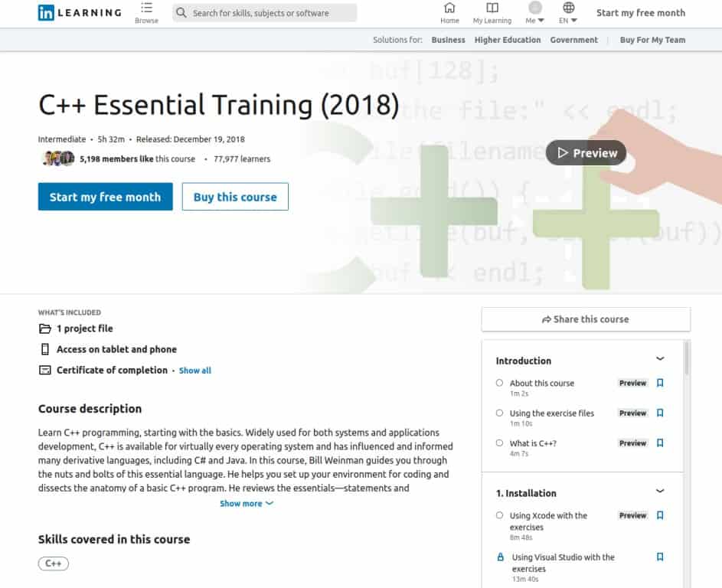Collapse the 1. Installation section
The image size is (722, 588).
[x=660, y=492]
